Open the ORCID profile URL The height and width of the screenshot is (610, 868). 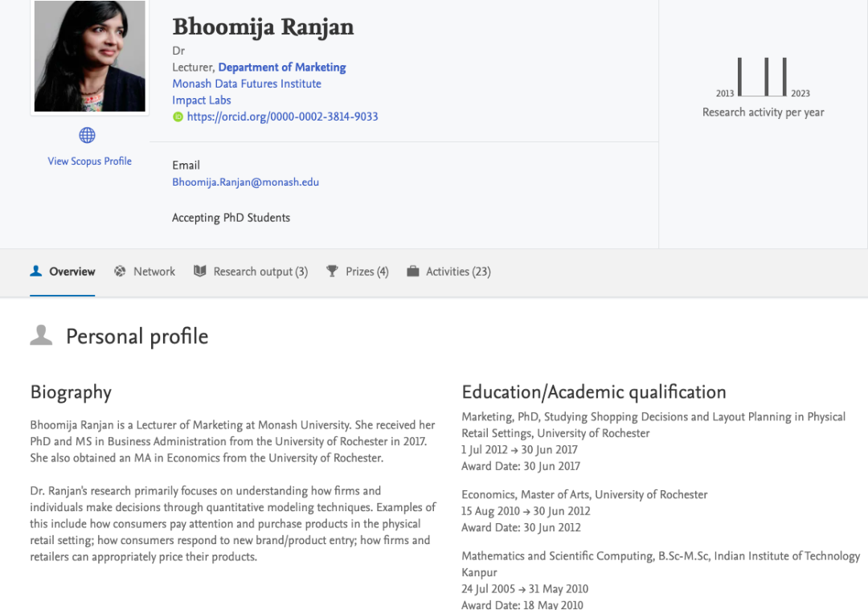[282, 117]
